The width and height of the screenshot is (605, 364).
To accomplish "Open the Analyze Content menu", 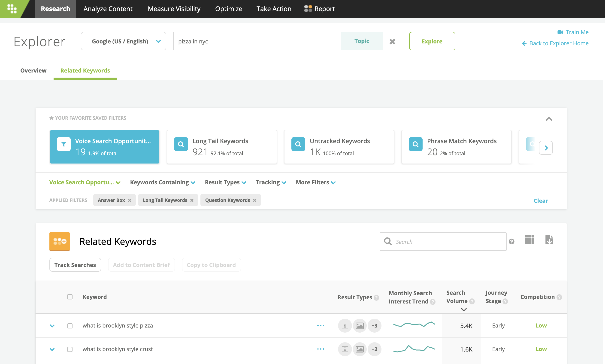I will click(x=108, y=9).
